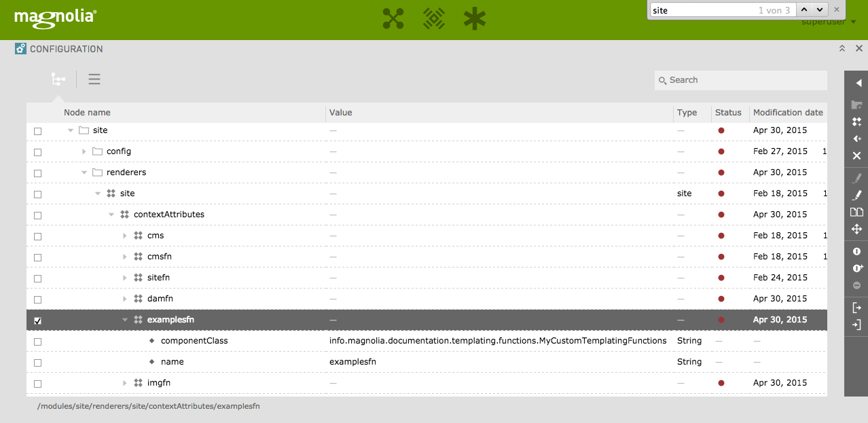Screen dimensions: 868x423
Task: Open the Pulse icon in header
Action: [434, 18]
